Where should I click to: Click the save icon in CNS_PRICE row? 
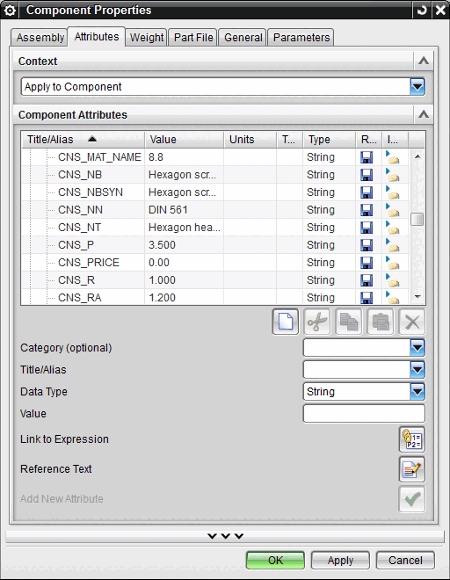point(366,263)
